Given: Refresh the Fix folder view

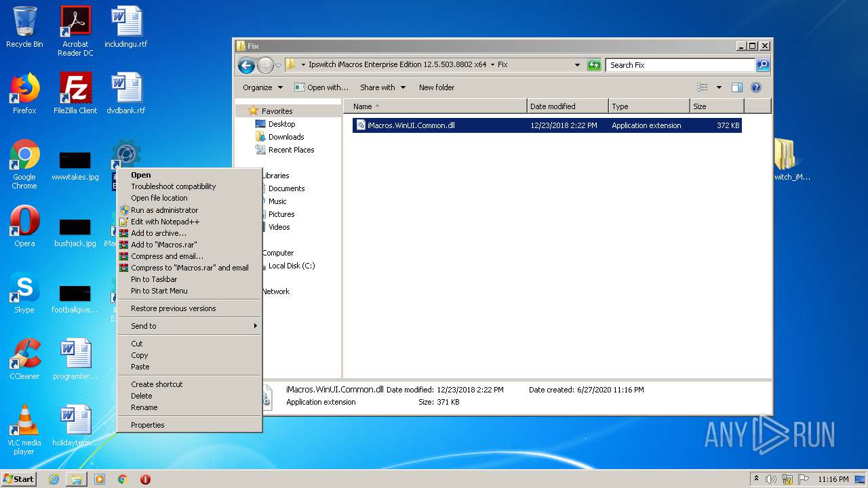Looking at the screenshot, I should coord(594,65).
